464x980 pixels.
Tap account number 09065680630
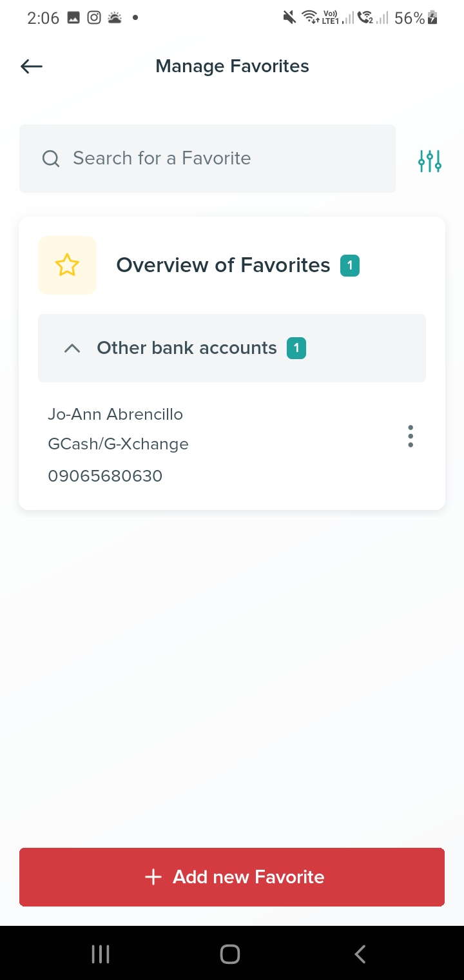(105, 476)
